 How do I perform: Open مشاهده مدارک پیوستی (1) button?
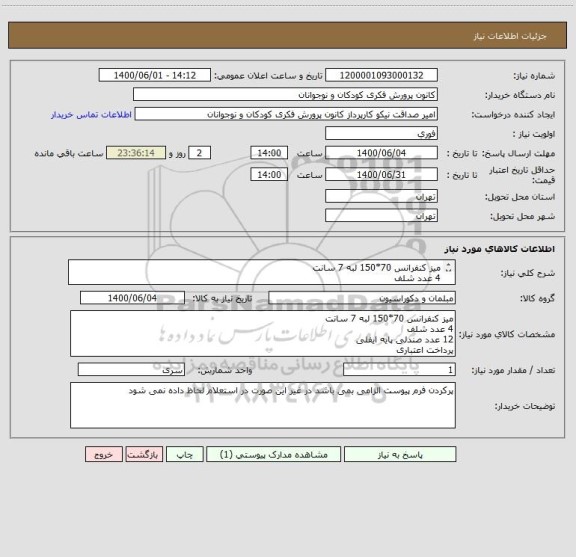click(273, 454)
